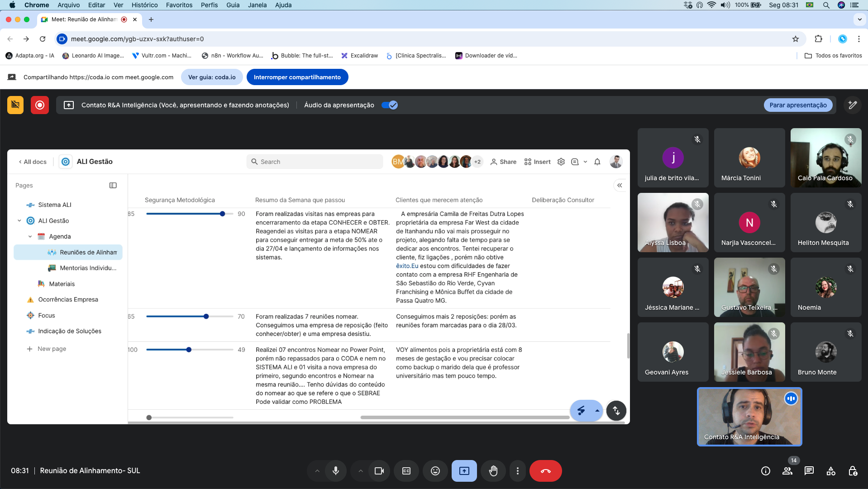The height and width of the screenshot is (489, 868).
Task: Click the Coda up-down arrows round button
Action: (616, 411)
